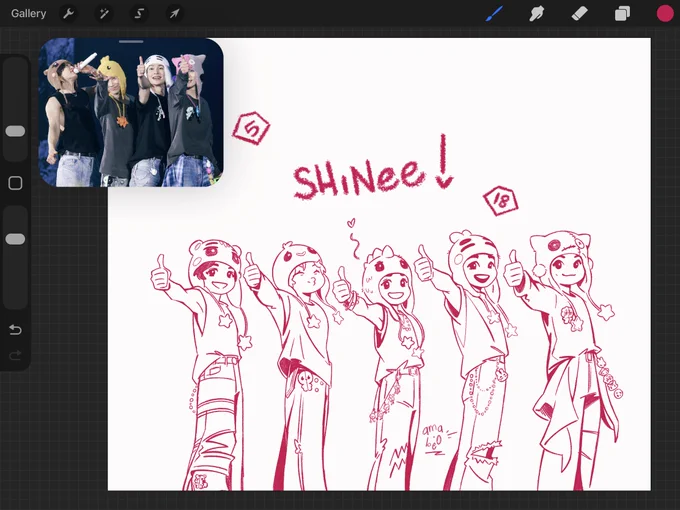Activate the Transform arrow tool
Screen dimensions: 680x510
pos(174,13)
